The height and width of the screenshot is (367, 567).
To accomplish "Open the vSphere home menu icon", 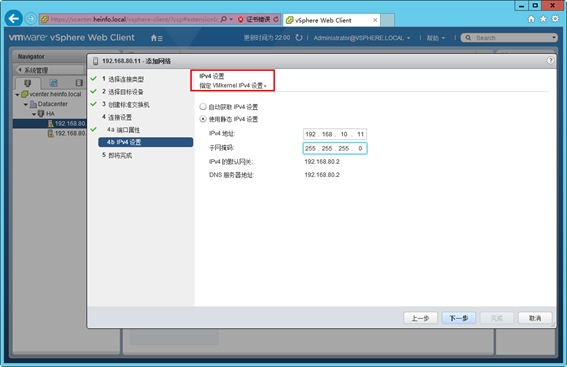I will coord(156,38).
